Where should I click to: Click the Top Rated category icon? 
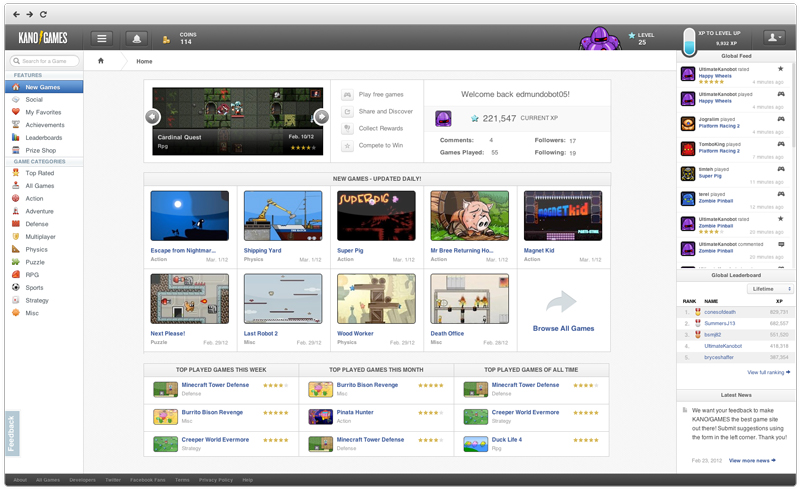[16, 173]
